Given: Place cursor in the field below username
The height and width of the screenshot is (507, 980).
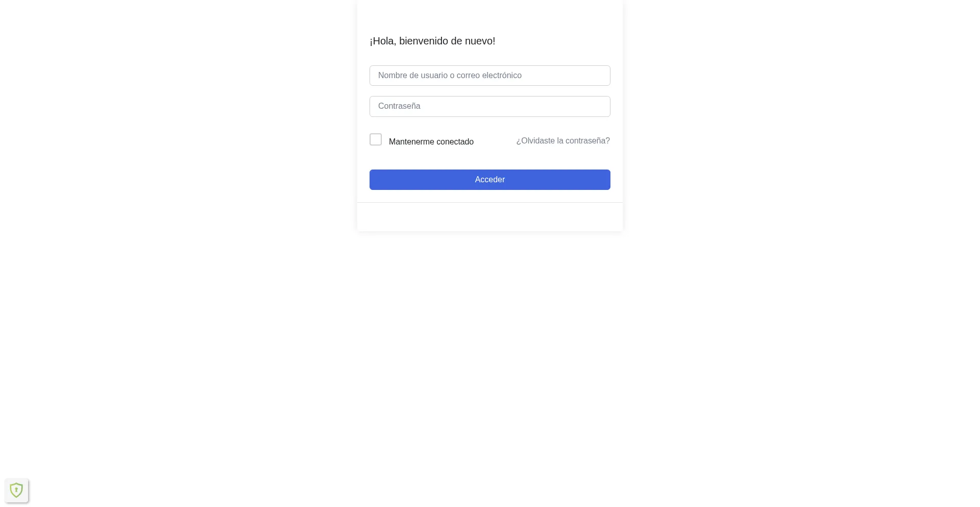Looking at the screenshot, I should point(489,106).
